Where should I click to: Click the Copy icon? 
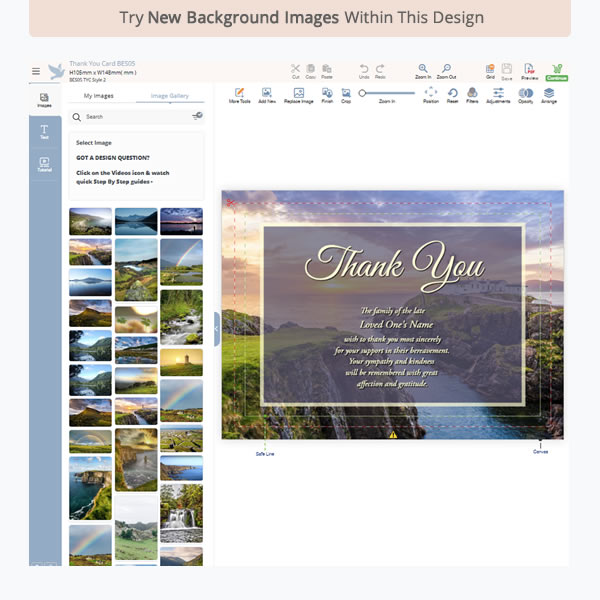pos(310,71)
